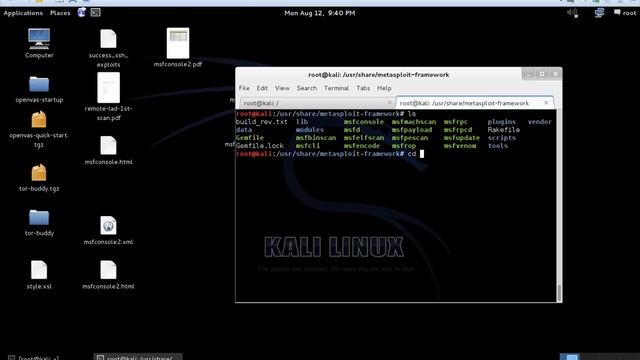Select the openvas-startup folder icon
This screenshot has height=360, width=640.
pyautogui.click(x=39, y=84)
